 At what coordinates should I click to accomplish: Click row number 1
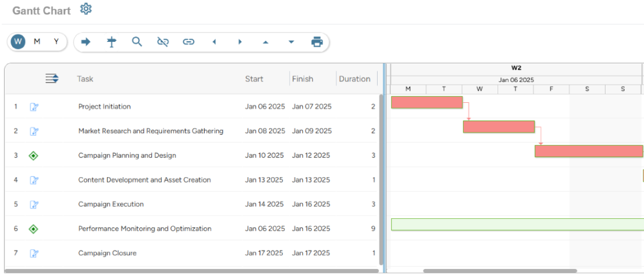[15, 107]
